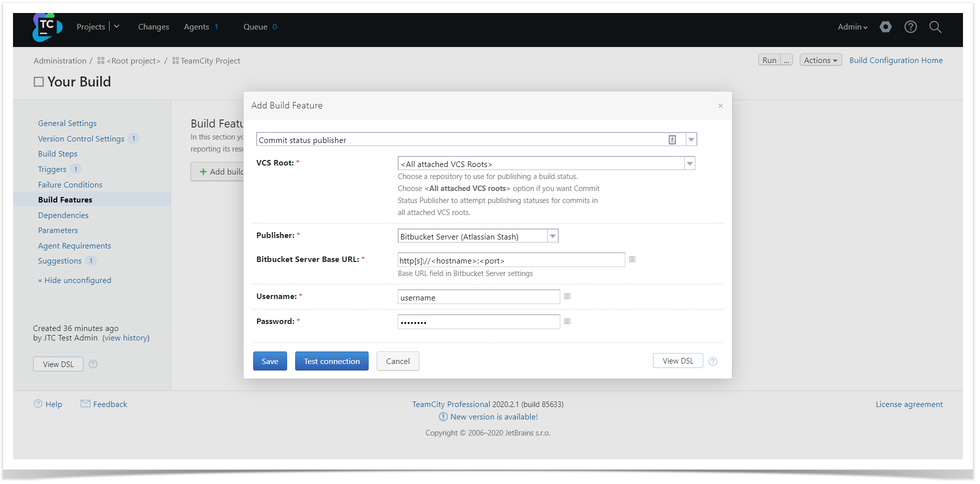
Task: Click TeamCity Project breadcrumb link
Action: [x=210, y=60]
